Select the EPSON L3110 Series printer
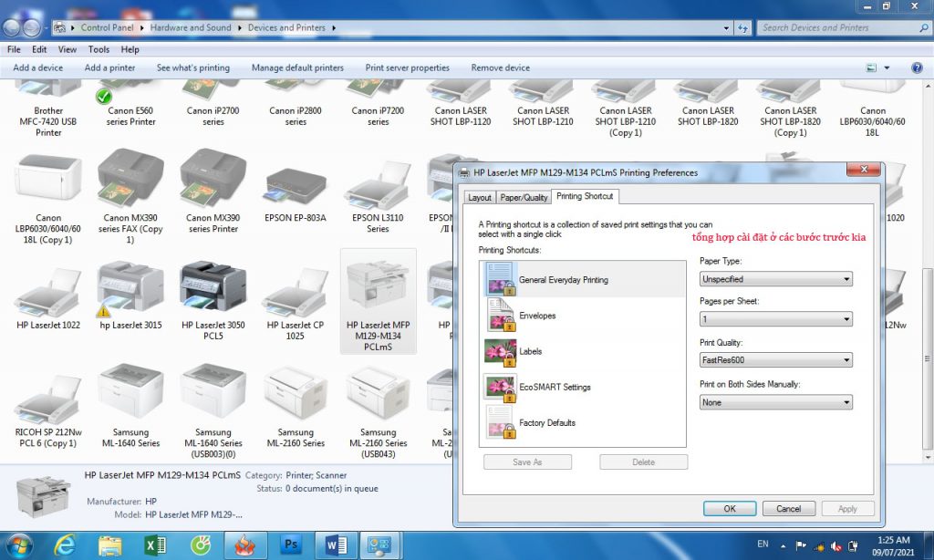The height and width of the screenshot is (560, 934). coord(378,197)
